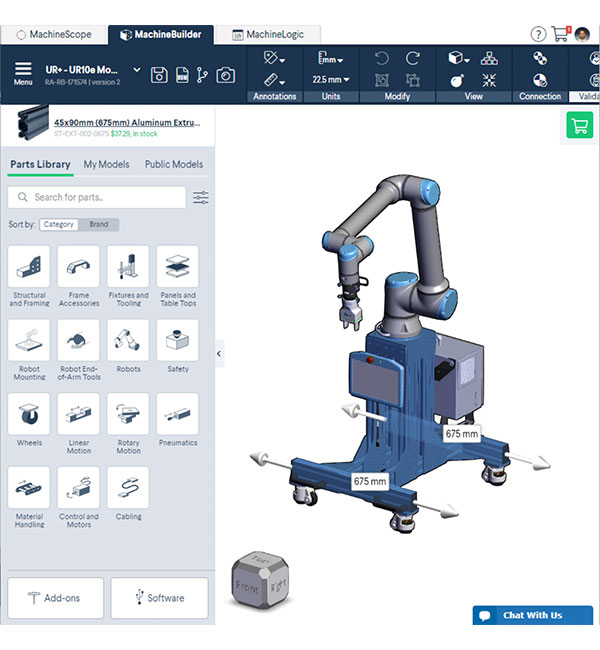Undo the last action

[381, 58]
